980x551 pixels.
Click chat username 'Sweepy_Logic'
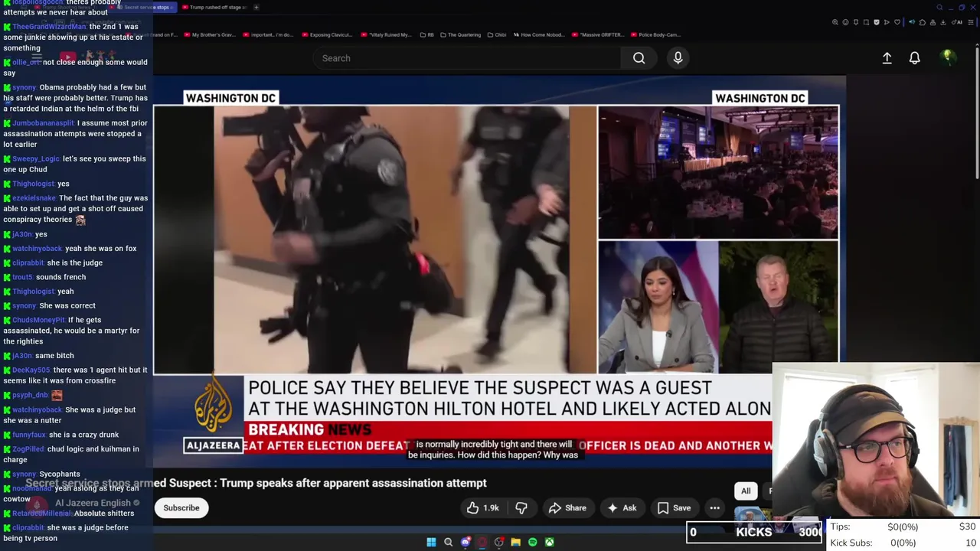pos(36,158)
